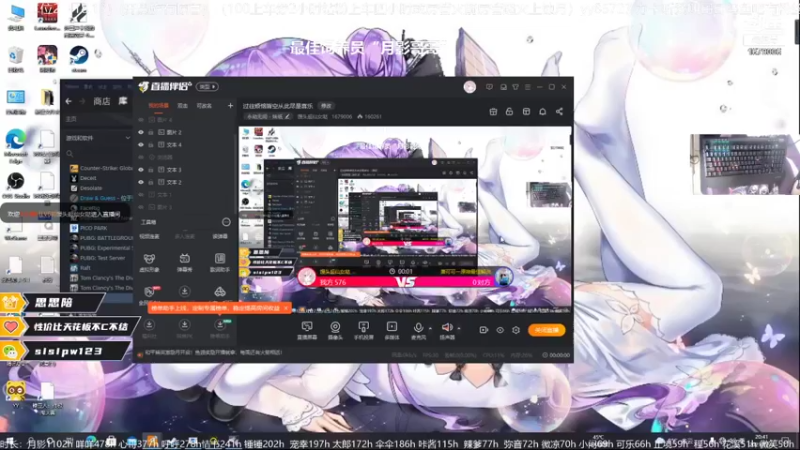Click the keyboard webcam thumbnail on desktop
Image resolution: width=800 pixels, height=450 pixels.
[742, 164]
